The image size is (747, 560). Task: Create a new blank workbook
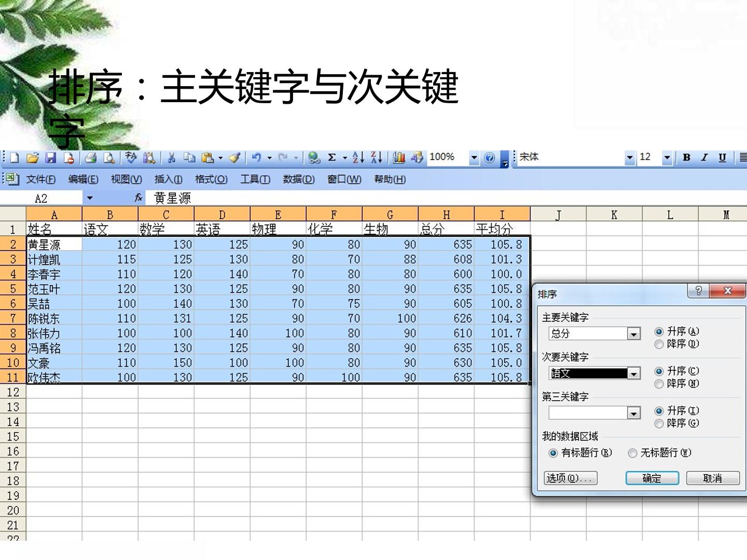click(x=15, y=158)
